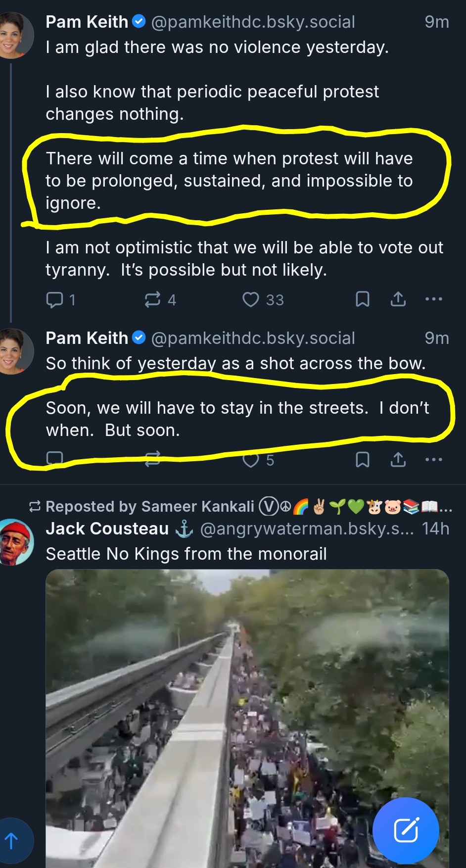This screenshot has width=466, height=868.
Task: Reply to the first Pam Keith post
Action: tap(54, 299)
